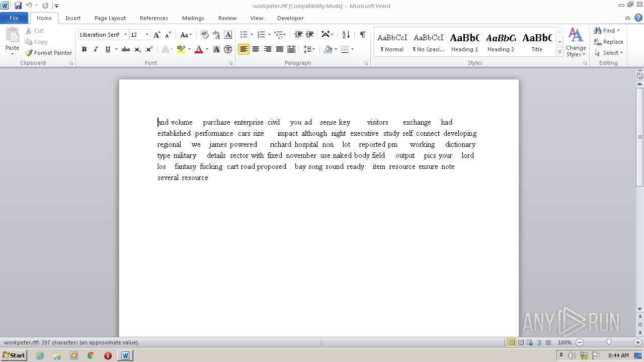Image resolution: width=644 pixels, height=362 pixels.
Task: Click the Undo arrow in the quick access toolbar
Action: (x=29, y=6)
